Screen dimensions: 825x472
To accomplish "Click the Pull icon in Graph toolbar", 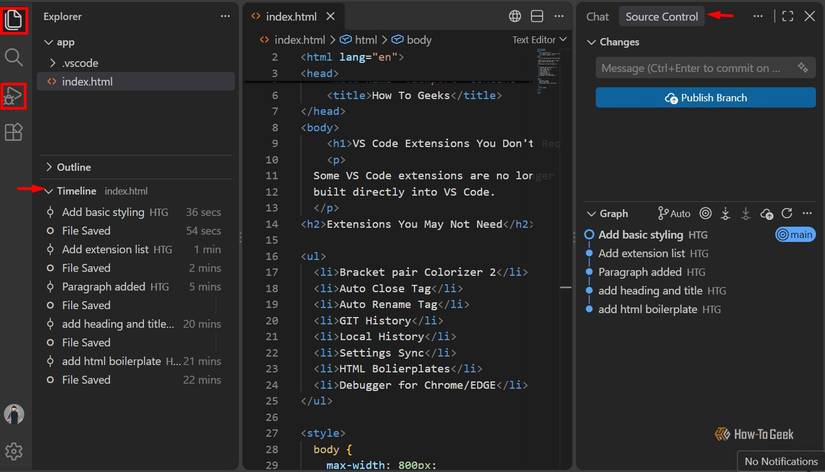I will tap(746, 213).
